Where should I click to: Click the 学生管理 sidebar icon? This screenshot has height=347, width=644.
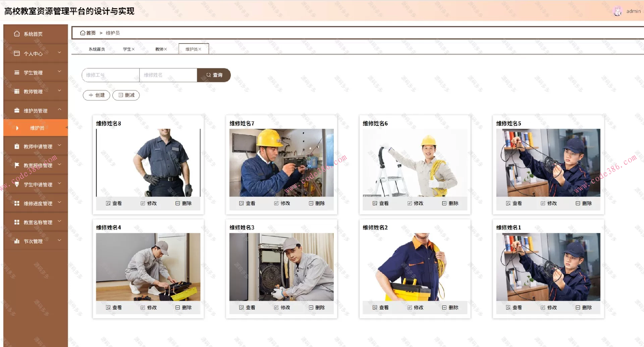(x=17, y=72)
